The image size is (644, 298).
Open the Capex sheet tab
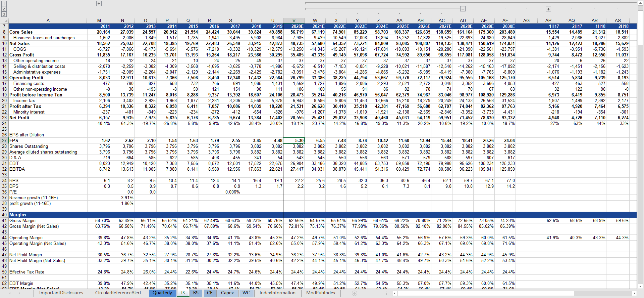pos(227,293)
